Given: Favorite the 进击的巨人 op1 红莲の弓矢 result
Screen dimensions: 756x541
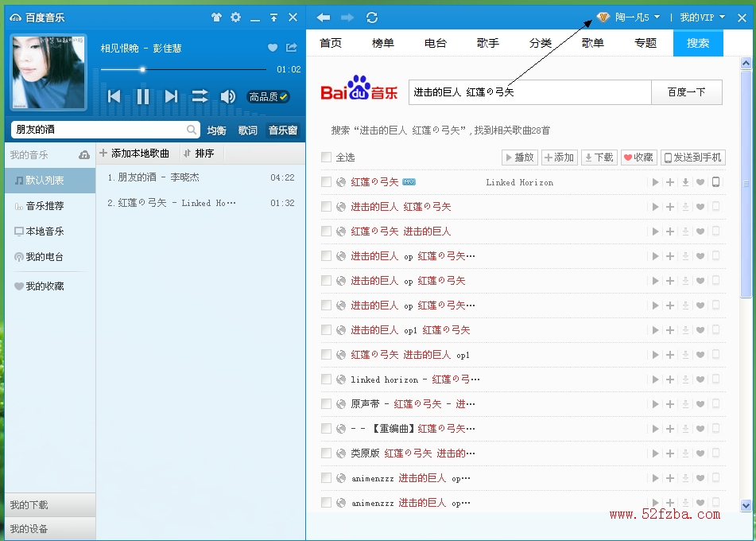Looking at the screenshot, I should (x=700, y=331).
